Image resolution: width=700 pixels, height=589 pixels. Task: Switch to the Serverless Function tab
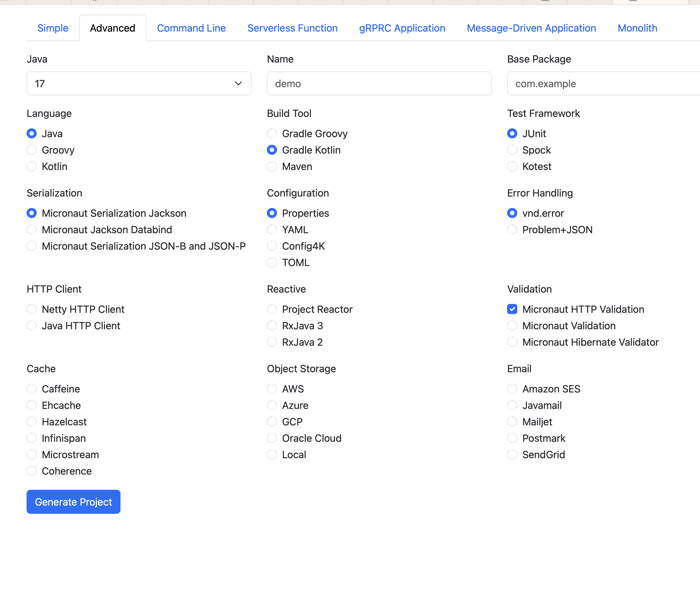pos(292,28)
